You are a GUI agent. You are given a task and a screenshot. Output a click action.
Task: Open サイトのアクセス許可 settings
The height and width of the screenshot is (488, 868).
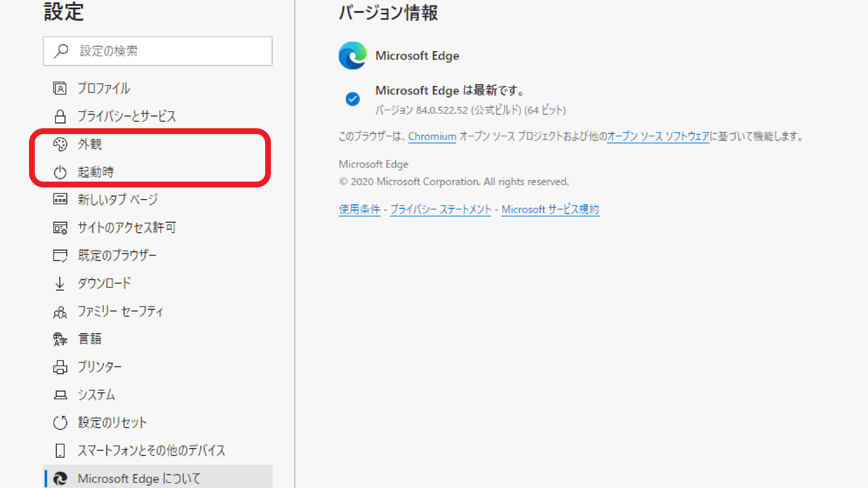pyautogui.click(x=126, y=227)
